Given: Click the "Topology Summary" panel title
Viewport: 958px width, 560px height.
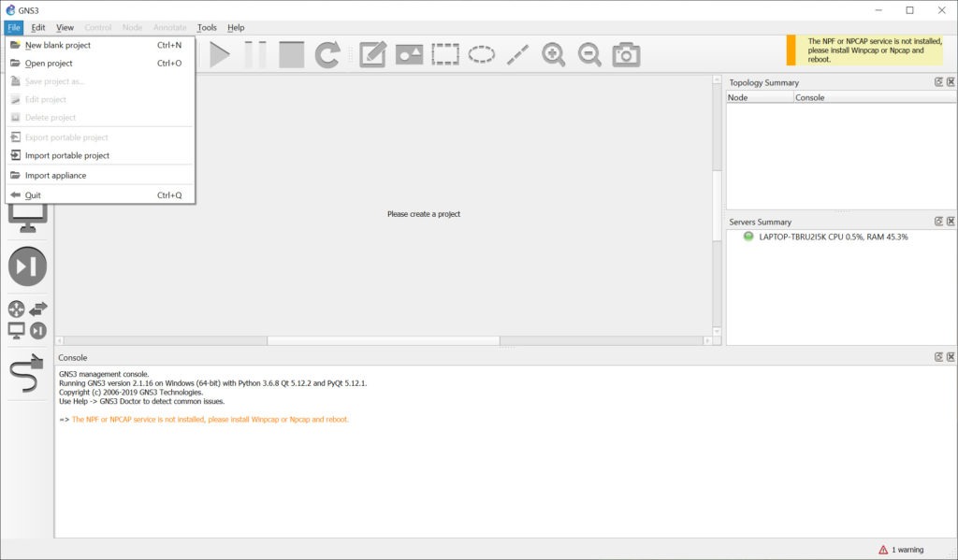Looking at the screenshot, I should point(763,82).
